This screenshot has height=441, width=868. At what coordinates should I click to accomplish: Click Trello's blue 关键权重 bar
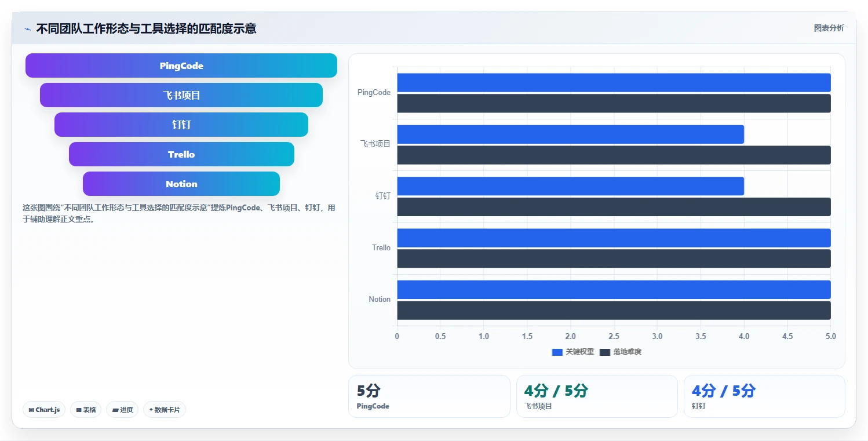614,238
